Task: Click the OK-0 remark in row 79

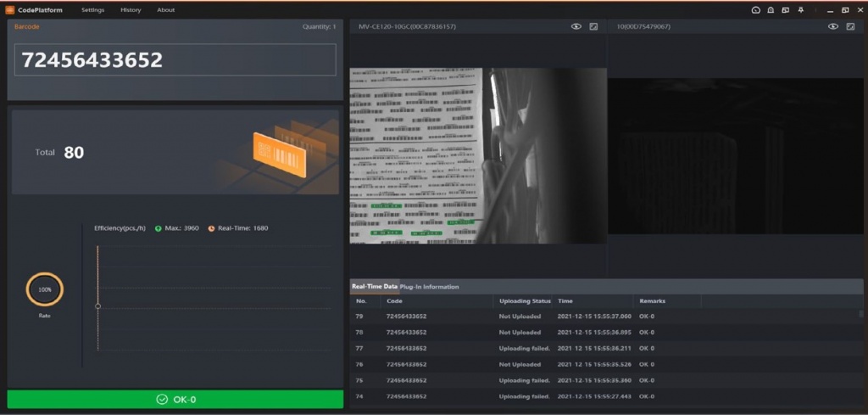Action: pyautogui.click(x=647, y=317)
